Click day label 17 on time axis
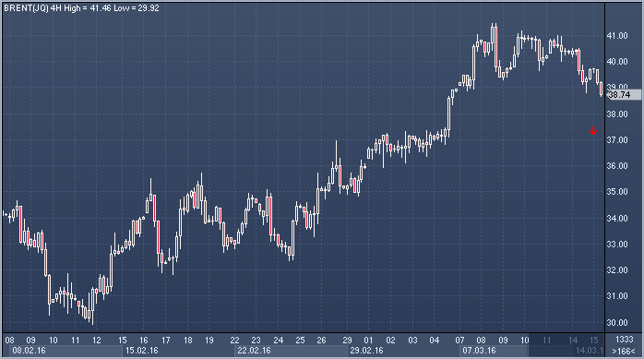Viewport: 644px width, 359px height. (x=165, y=341)
